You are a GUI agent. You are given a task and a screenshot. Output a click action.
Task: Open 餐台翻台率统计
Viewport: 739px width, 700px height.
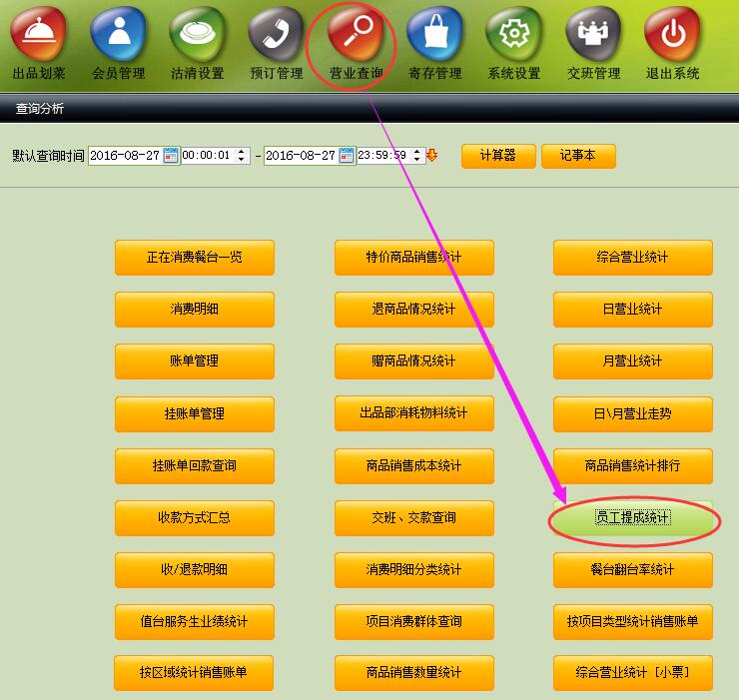pyautogui.click(x=632, y=569)
